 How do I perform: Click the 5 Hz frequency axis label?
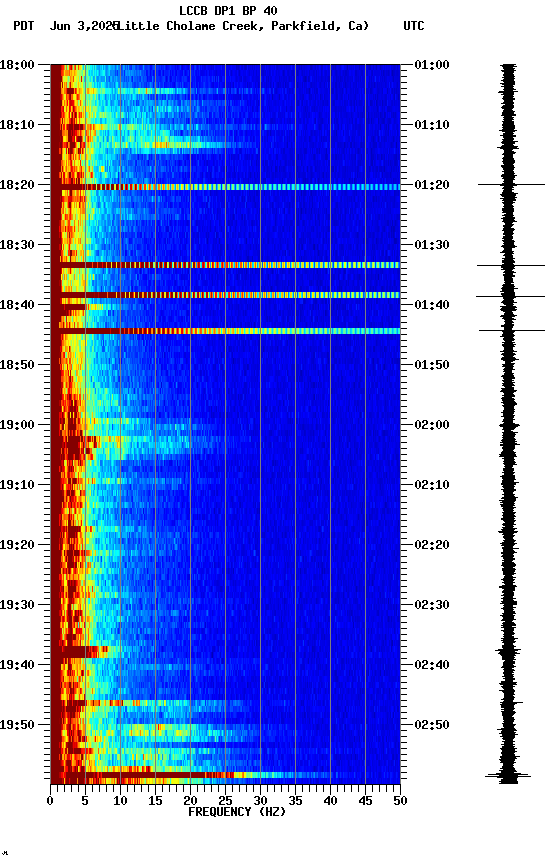(x=85, y=801)
